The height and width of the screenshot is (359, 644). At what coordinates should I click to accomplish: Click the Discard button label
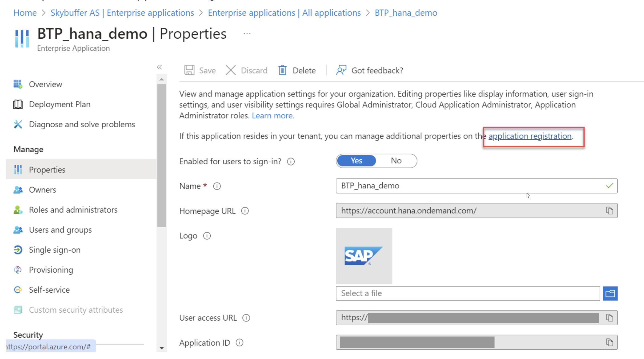pos(254,70)
